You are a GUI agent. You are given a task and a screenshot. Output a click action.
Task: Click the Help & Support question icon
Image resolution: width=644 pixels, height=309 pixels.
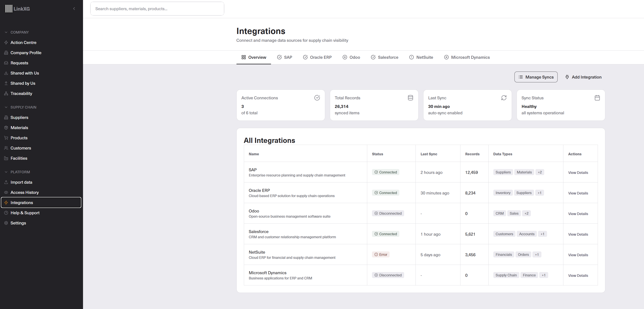(6, 213)
